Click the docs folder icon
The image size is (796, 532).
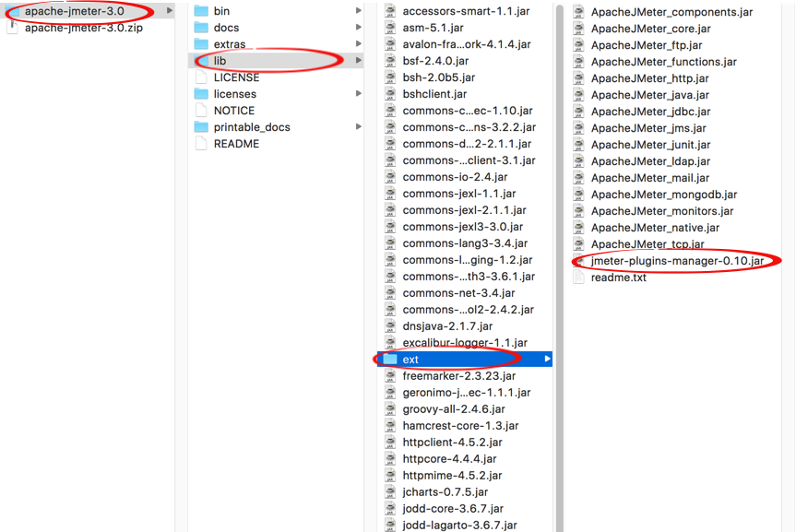pyautogui.click(x=201, y=28)
